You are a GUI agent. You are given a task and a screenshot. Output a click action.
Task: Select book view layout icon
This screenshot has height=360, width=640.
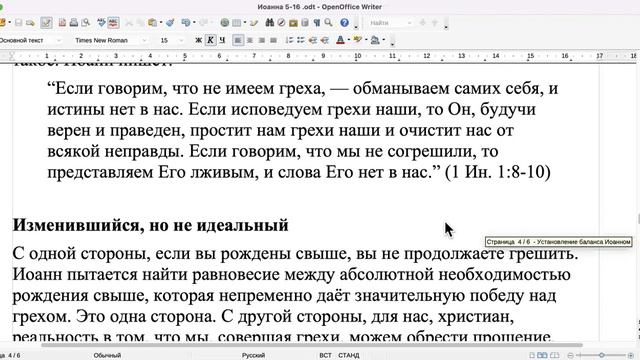[x=555, y=356]
